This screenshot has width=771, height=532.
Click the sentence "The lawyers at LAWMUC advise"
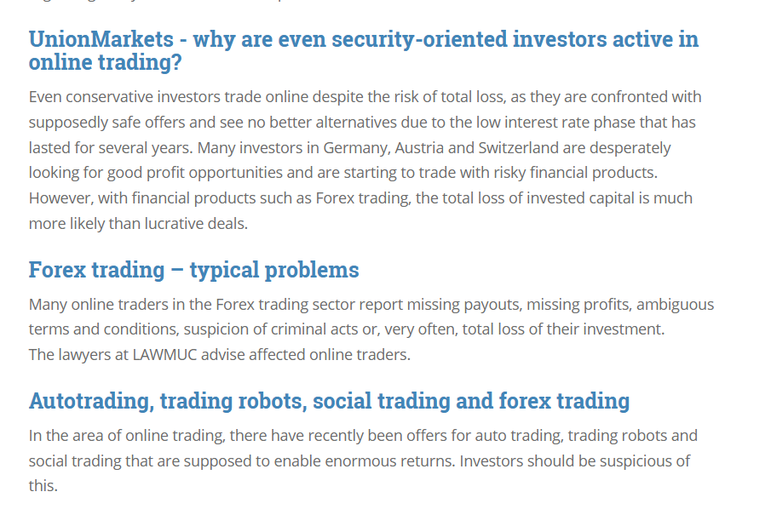pos(219,354)
